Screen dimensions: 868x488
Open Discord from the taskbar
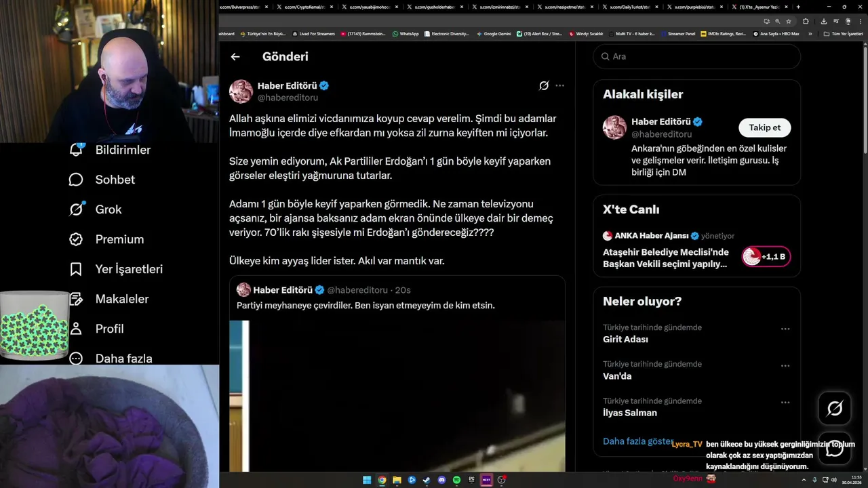(x=441, y=480)
